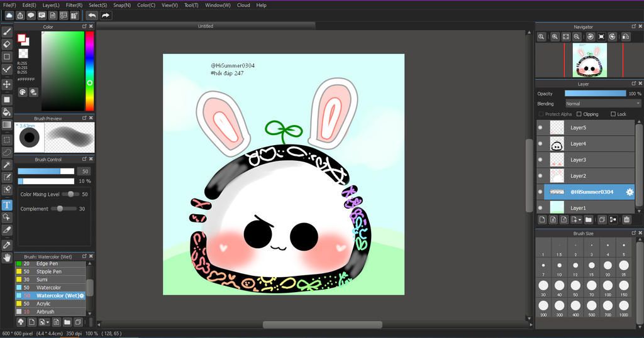Select the Sumi brush

pos(50,280)
